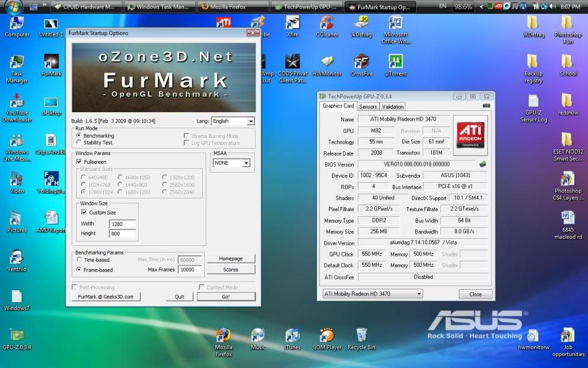The height and width of the screenshot is (368, 588).
Task: Open YouTube Downloader shortcut
Action: 17,108
